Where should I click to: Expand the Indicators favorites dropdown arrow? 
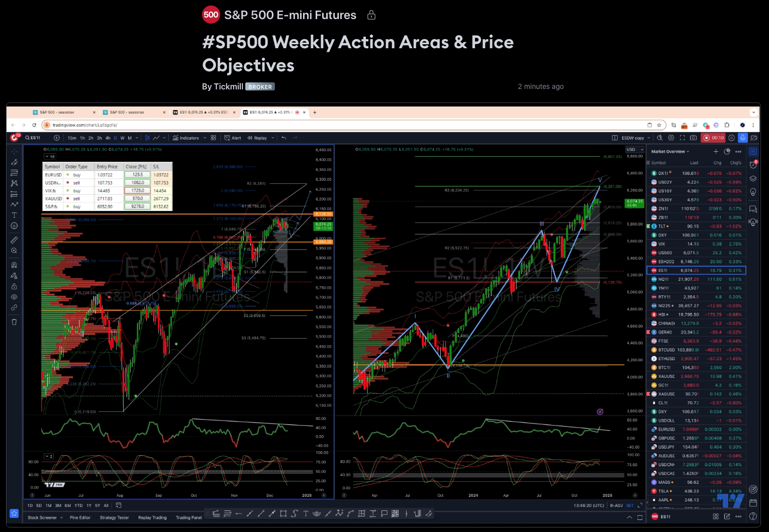coord(204,138)
